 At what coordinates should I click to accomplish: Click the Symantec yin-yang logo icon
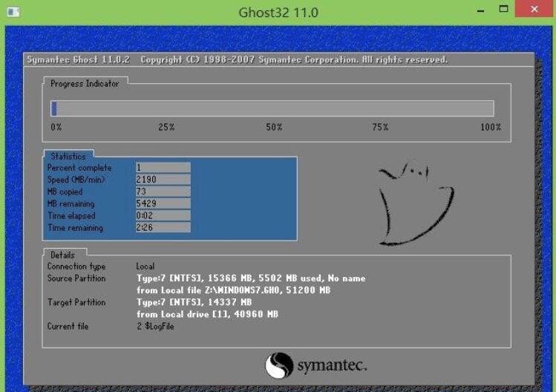[278, 365]
